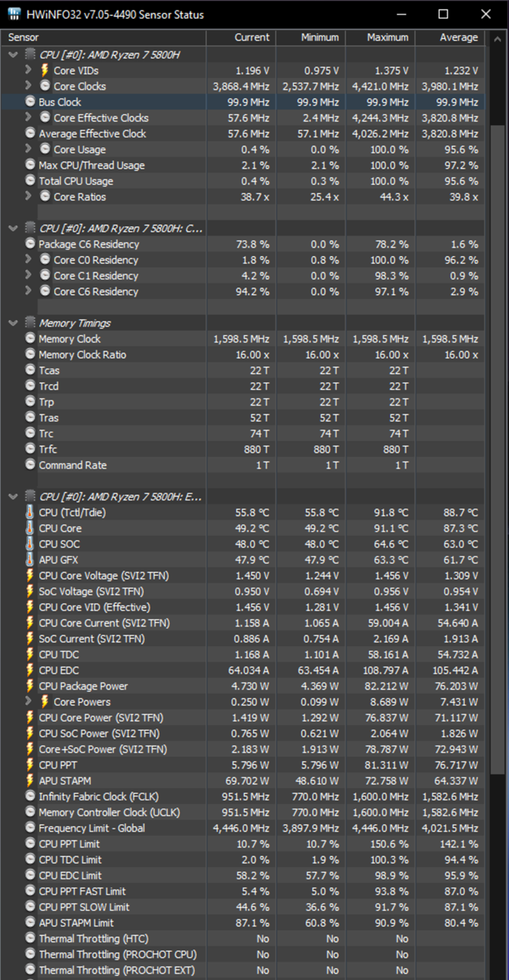This screenshot has width=509, height=980.
Task: Select Thermal Throttling (PROCHOT EXT) row
Action: (x=243, y=970)
